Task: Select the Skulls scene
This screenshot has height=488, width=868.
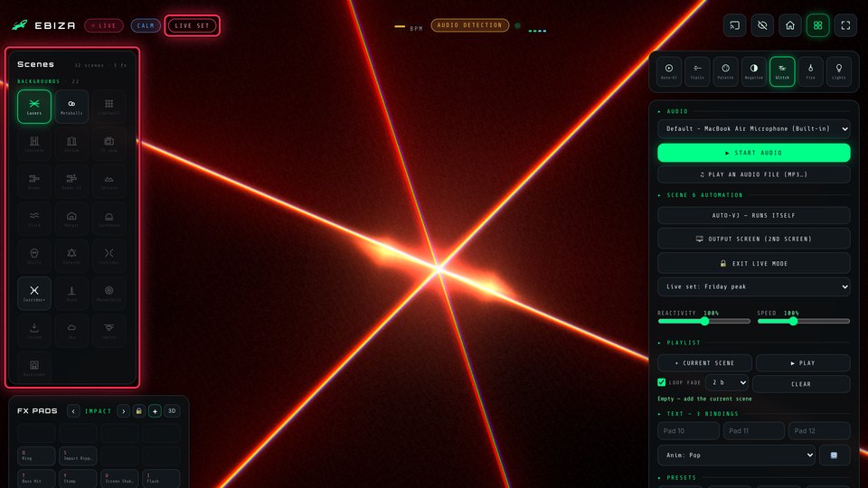Action: (34, 256)
